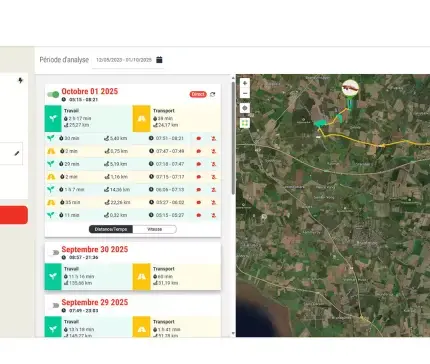Click red person icon on 14,36 km row

214,190
